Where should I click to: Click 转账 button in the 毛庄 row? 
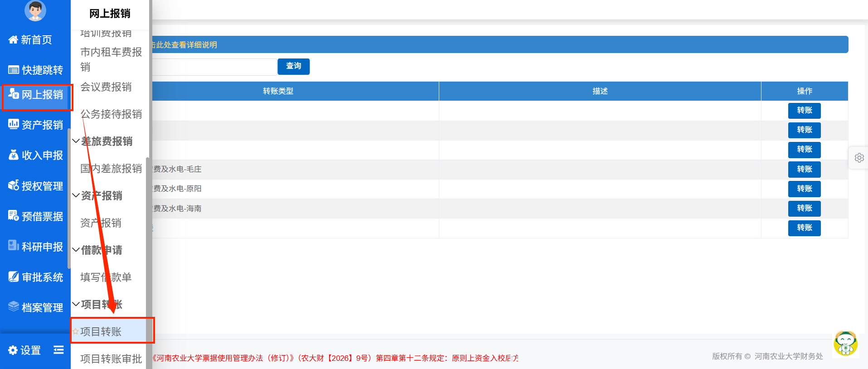pyautogui.click(x=805, y=169)
